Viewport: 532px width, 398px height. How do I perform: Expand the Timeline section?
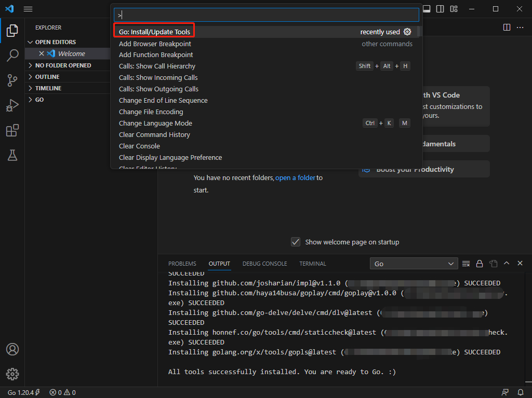[68, 88]
